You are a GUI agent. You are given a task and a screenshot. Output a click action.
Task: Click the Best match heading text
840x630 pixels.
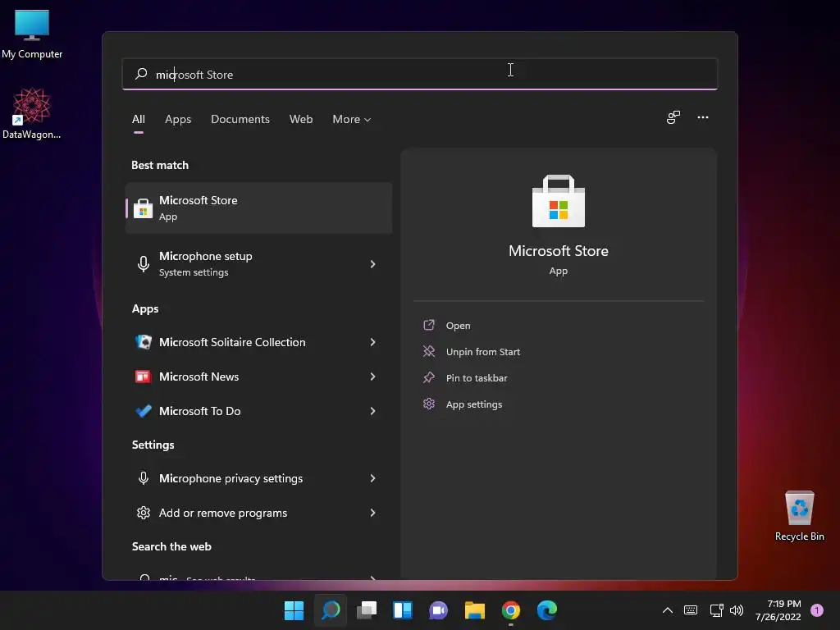(x=160, y=165)
